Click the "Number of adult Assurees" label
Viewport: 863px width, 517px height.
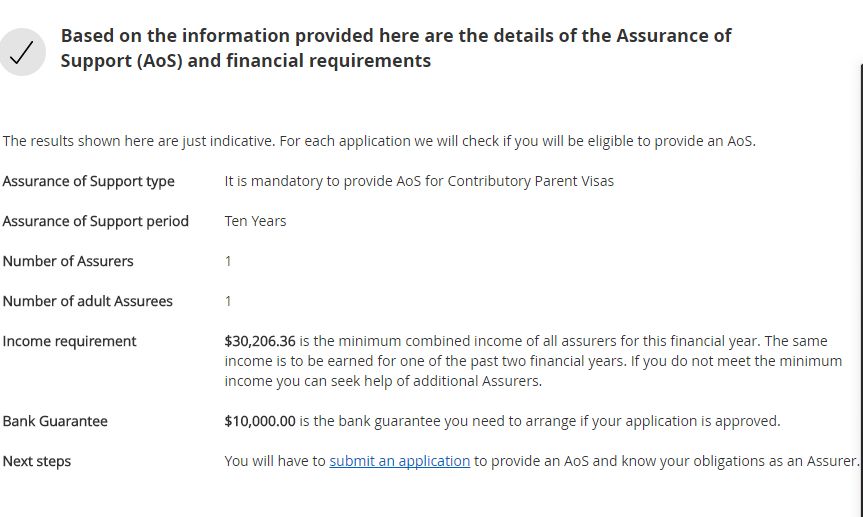tap(87, 301)
